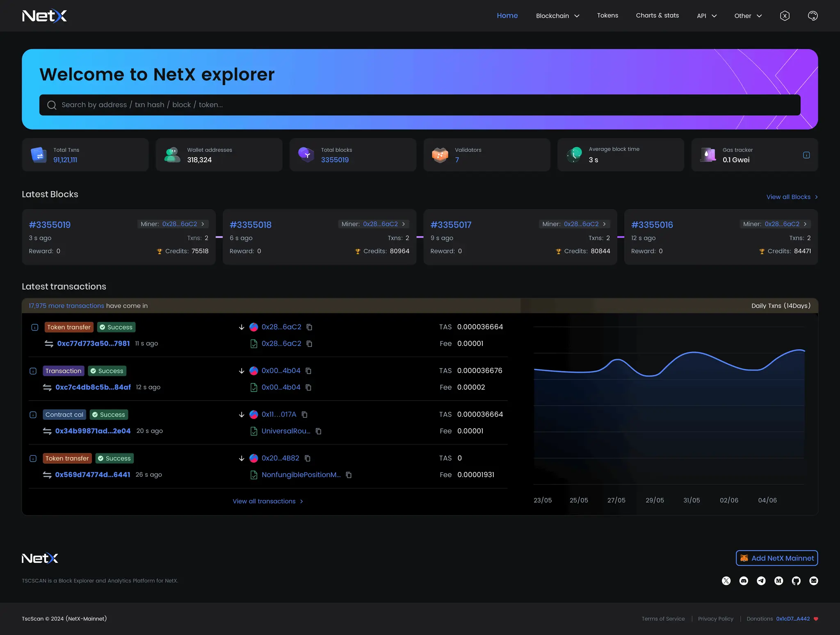Click the footer NetX logo

(x=40, y=558)
